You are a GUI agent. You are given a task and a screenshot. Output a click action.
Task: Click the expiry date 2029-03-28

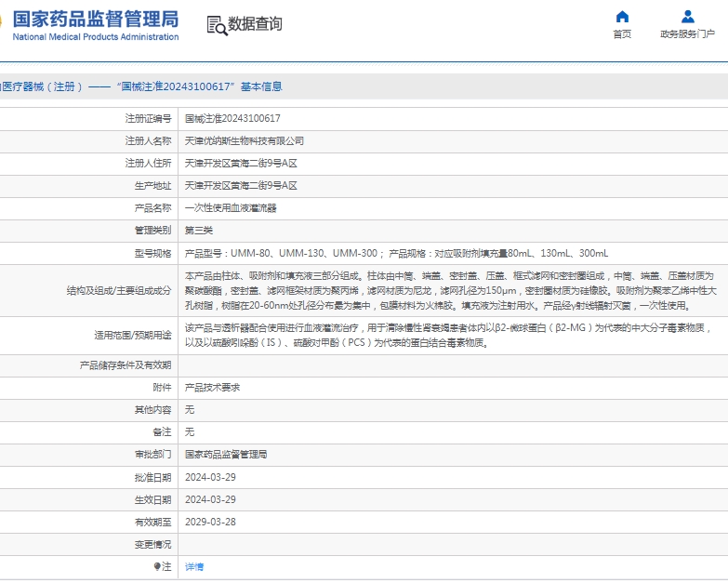click(x=210, y=522)
